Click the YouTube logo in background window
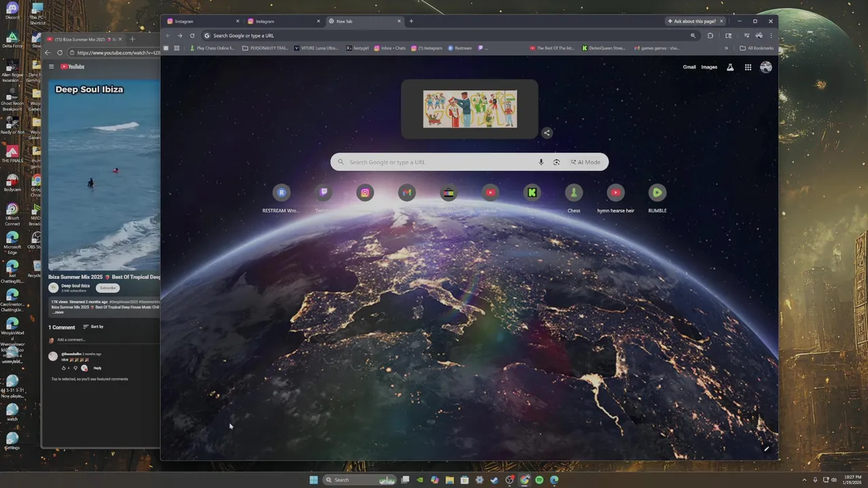 click(73, 66)
